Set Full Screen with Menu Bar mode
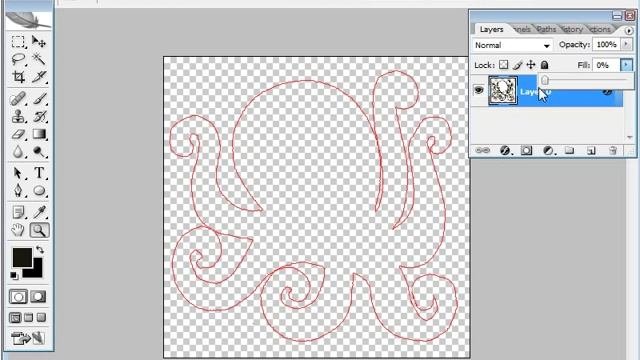 coord(28,318)
